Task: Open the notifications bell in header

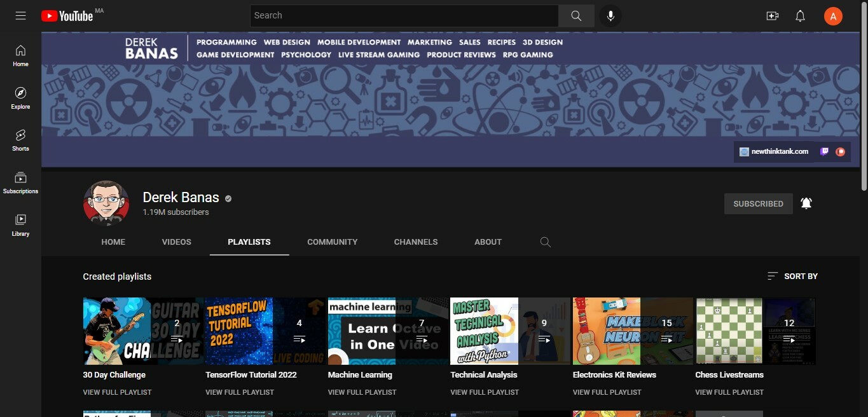Action: [801, 16]
